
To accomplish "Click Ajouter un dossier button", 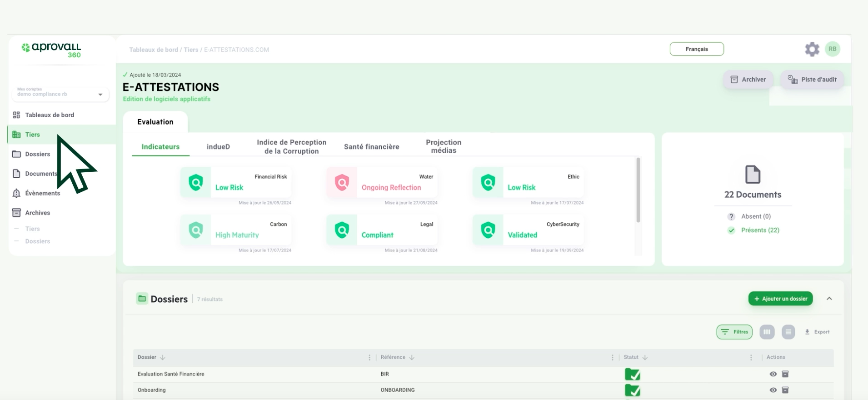I will coord(780,299).
